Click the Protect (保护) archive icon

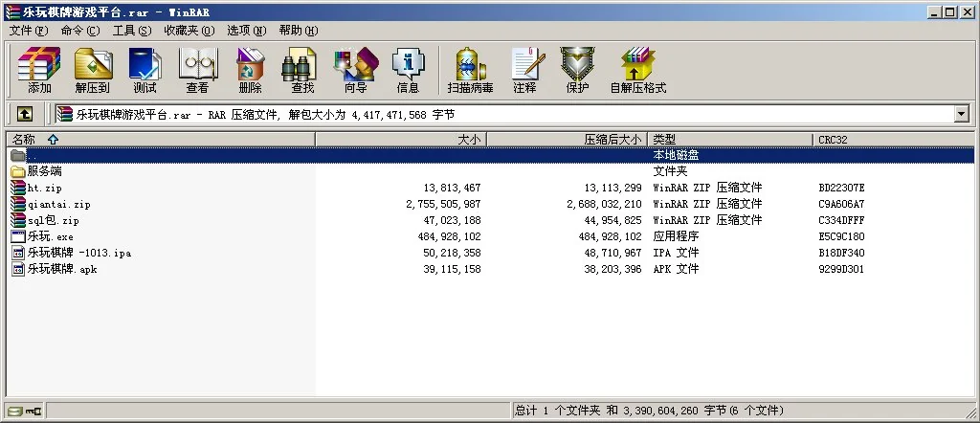(577, 71)
